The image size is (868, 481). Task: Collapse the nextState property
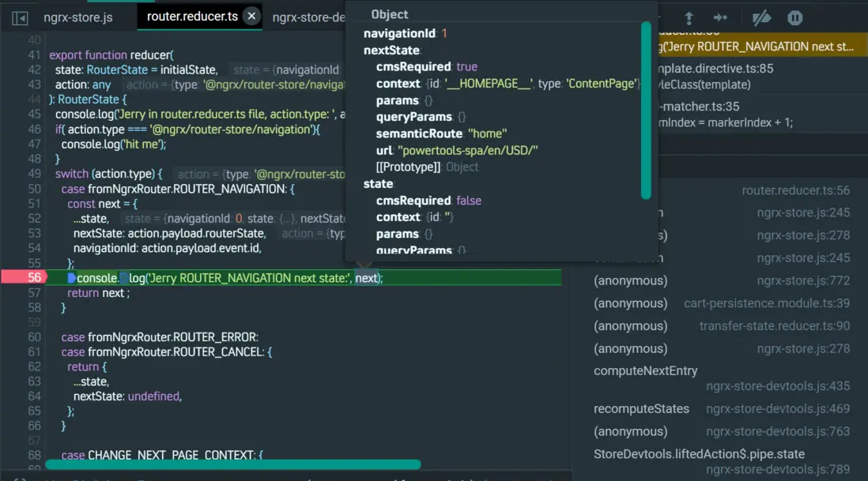(391, 51)
